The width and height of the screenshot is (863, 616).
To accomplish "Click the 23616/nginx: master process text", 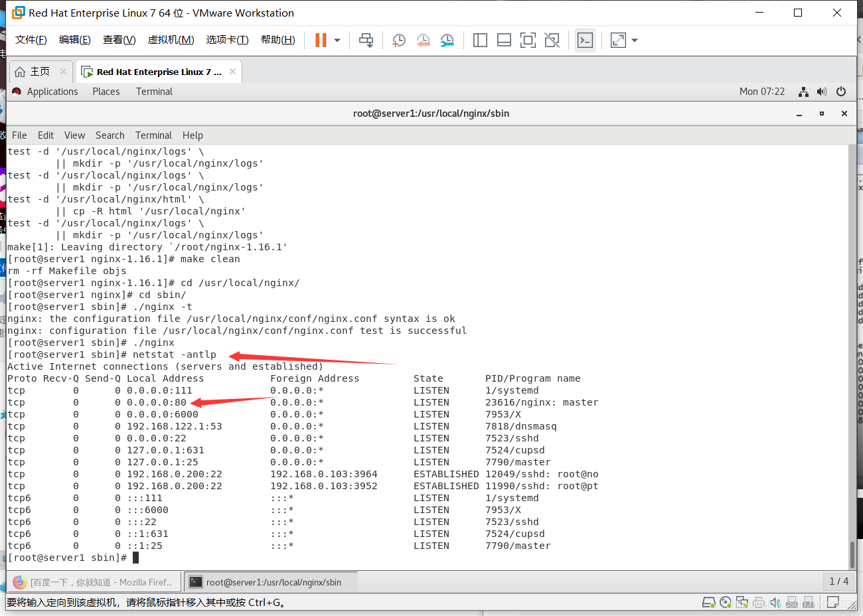I will coord(542,402).
